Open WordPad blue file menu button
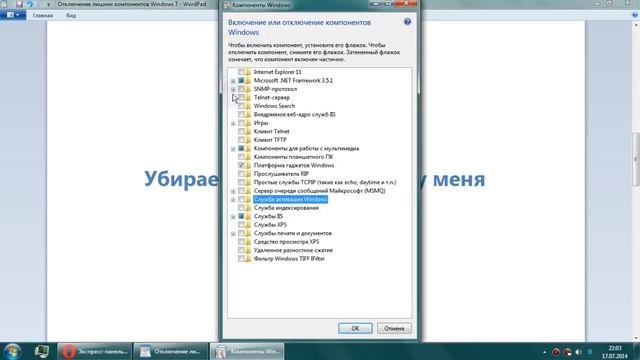Viewport: 640px width, 360px height. [x=13, y=15]
